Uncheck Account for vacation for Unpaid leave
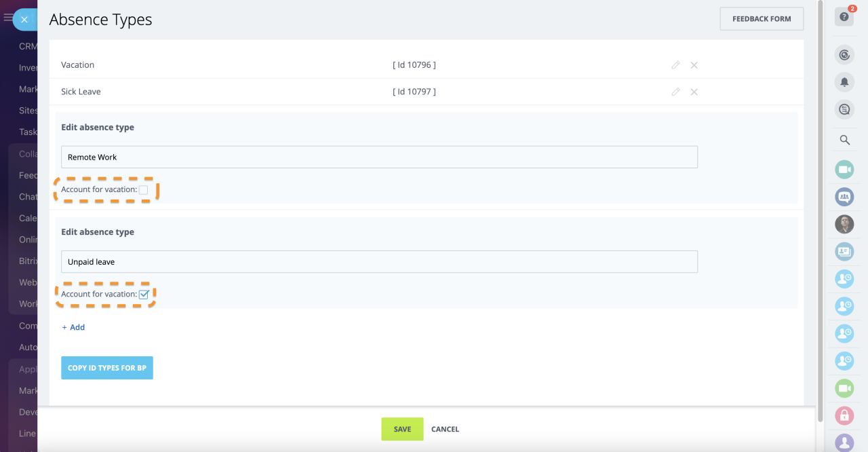 point(143,295)
